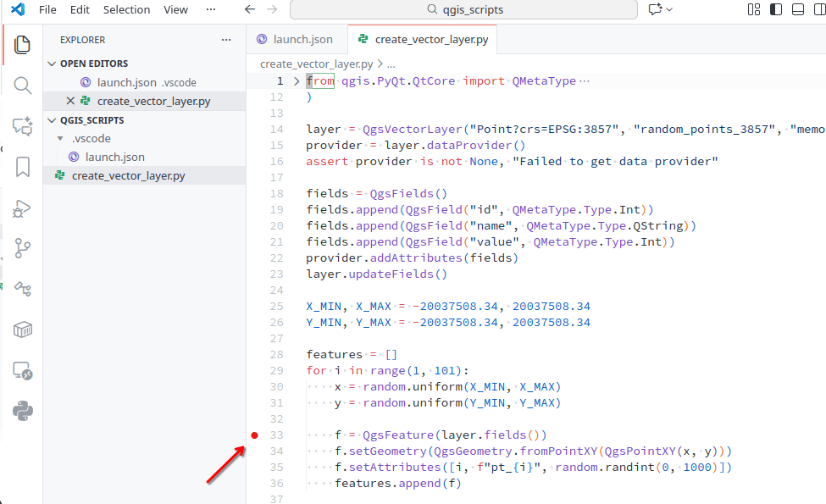This screenshot has height=504, width=826.
Task: Click Customize Layout icon in title bar
Action: 754,9
